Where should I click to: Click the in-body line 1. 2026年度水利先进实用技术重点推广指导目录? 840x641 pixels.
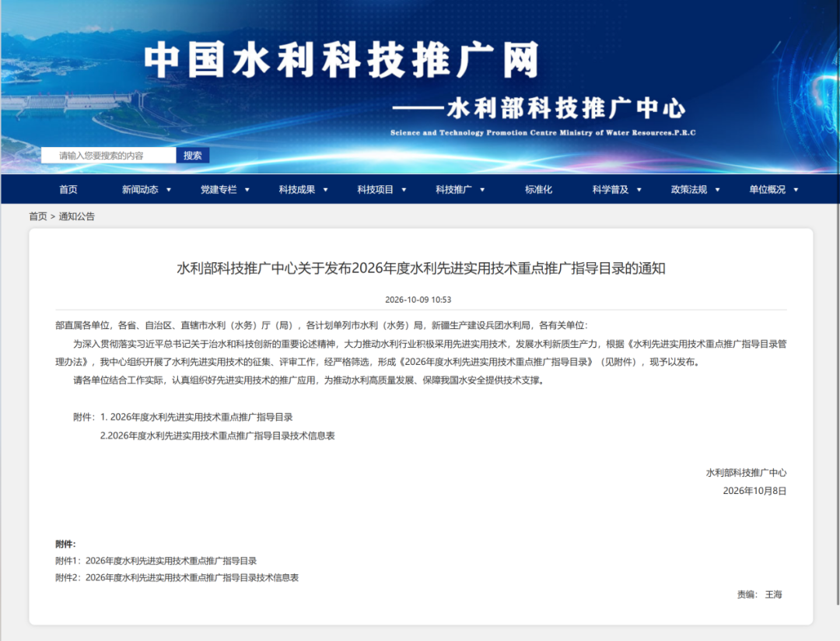point(197,417)
